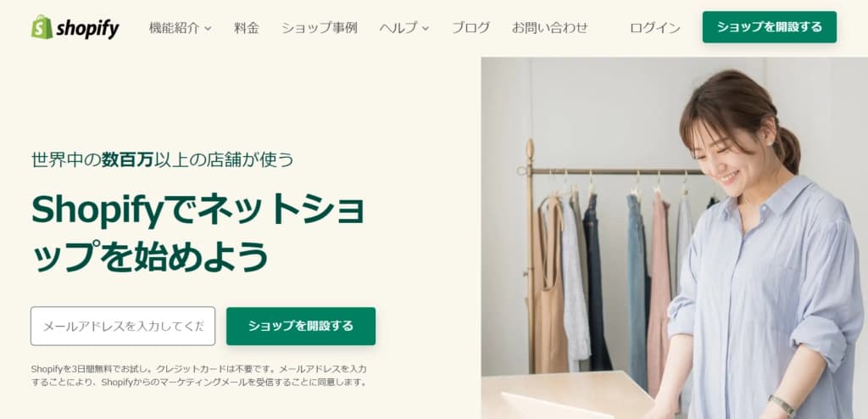Image resolution: width=868 pixels, height=419 pixels.
Task: Click the hero photo of smiling woman
Action: tap(674, 237)
